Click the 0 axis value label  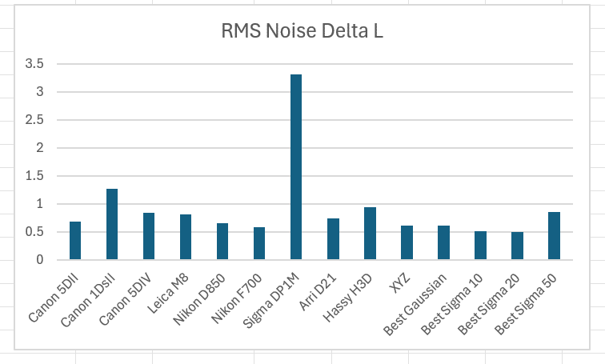pyautogui.click(x=40, y=260)
